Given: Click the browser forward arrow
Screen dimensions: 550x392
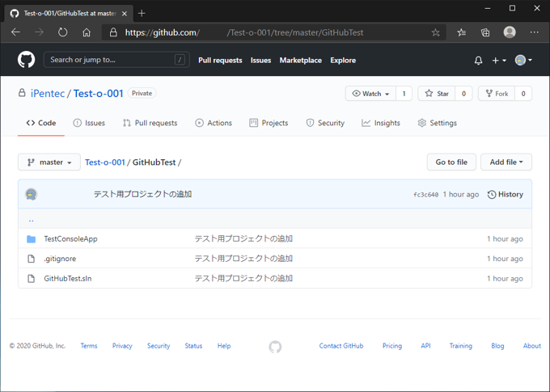Looking at the screenshot, I should (x=39, y=32).
